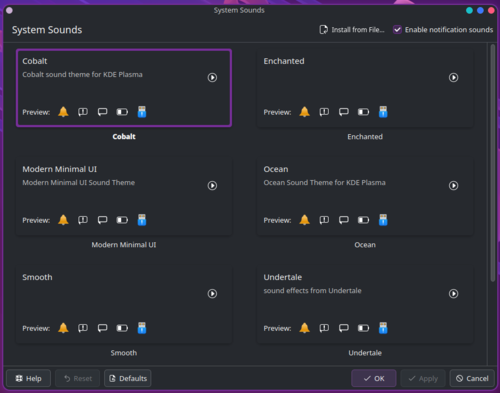Preview the Enchanted USB device sound
Image resolution: width=500 pixels, height=393 pixels.
pyautogui.click(x=383, y=112)
